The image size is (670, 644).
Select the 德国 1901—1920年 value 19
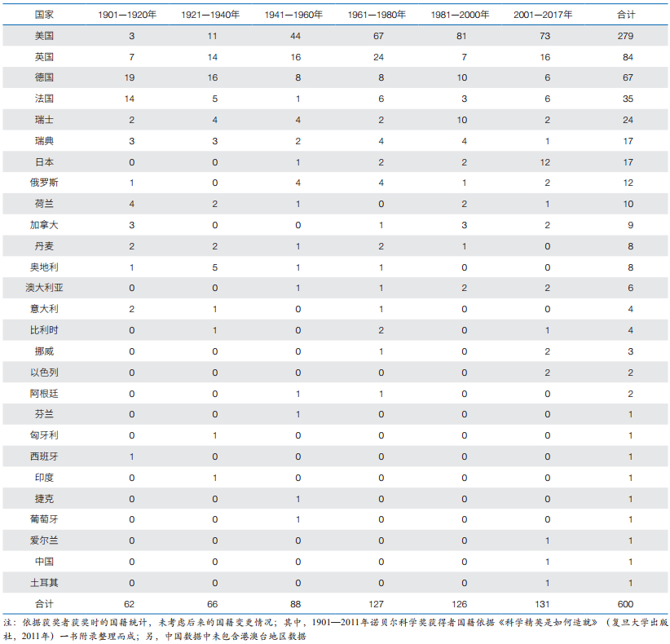point(130,77)
